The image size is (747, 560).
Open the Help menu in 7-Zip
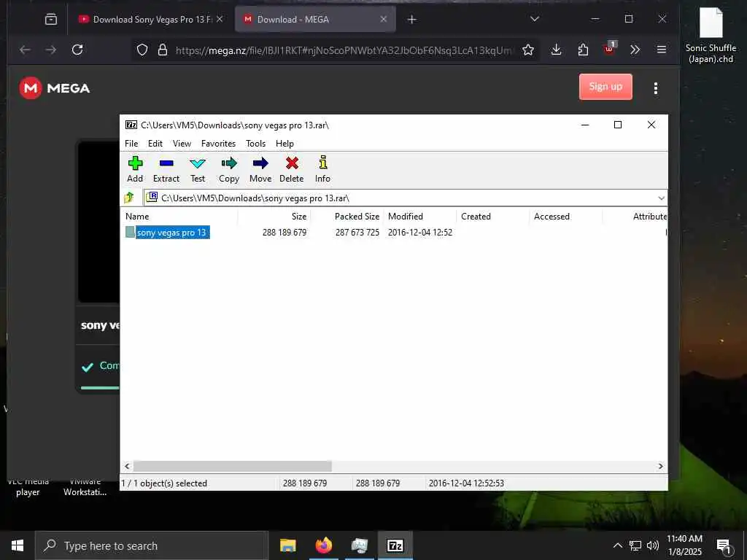pos(285,144)
